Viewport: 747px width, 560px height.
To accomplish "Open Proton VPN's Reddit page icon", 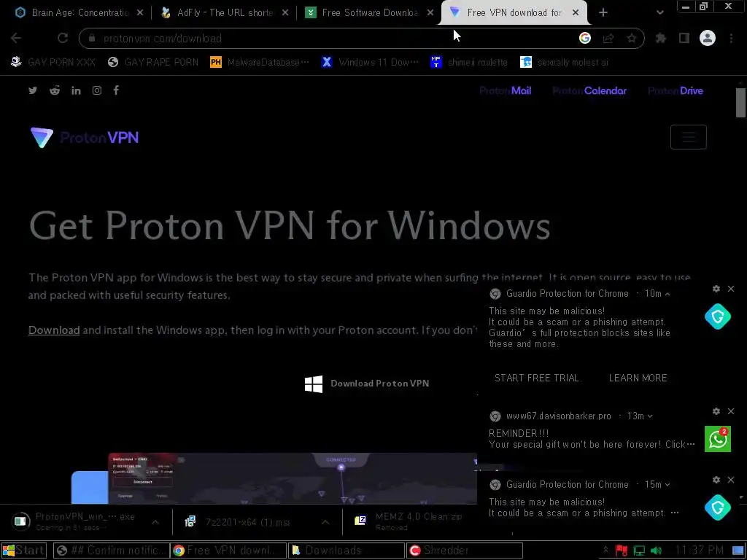I will click(x=55, y=90).
